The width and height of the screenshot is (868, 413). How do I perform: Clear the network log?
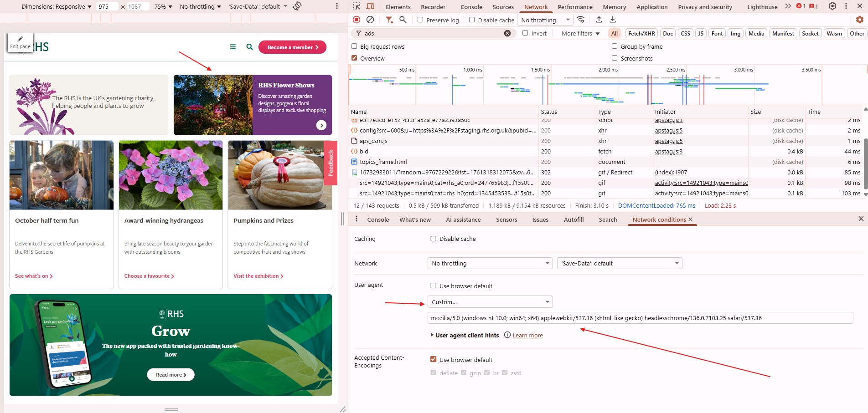(x=370, y=20)
